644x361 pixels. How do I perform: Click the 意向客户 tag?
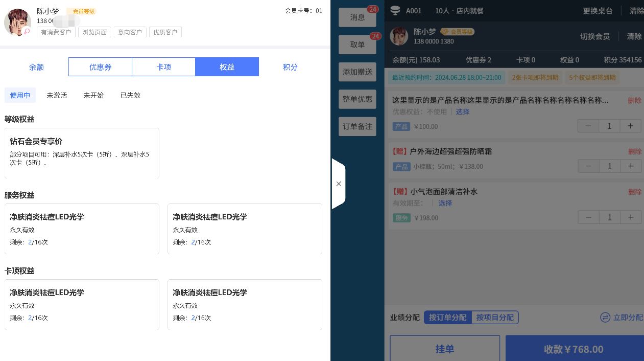click(130, 32)
